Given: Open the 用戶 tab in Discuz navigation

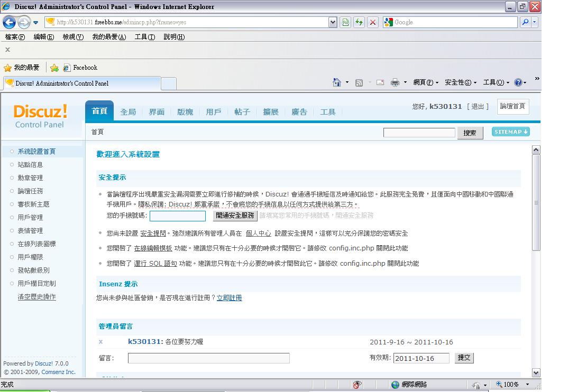Looking at the screenshot, I should tap(214, 112).
